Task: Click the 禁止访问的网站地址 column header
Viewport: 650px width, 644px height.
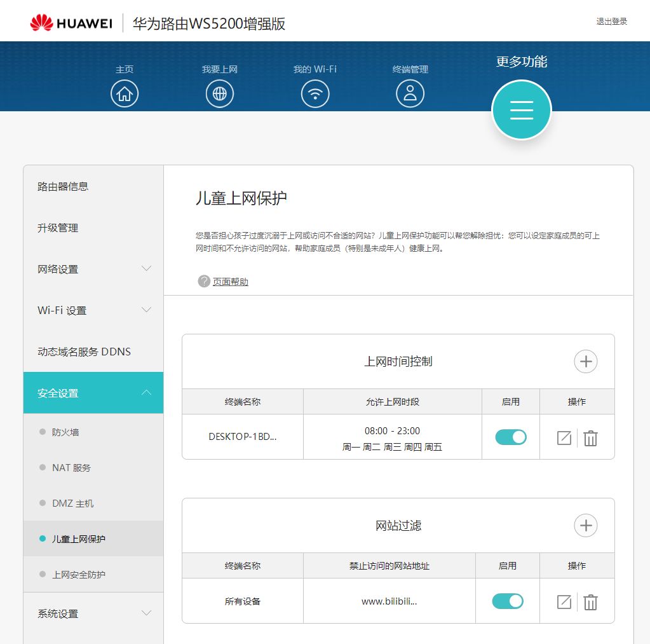Action: pyautogui.click(x=389, y=566)
